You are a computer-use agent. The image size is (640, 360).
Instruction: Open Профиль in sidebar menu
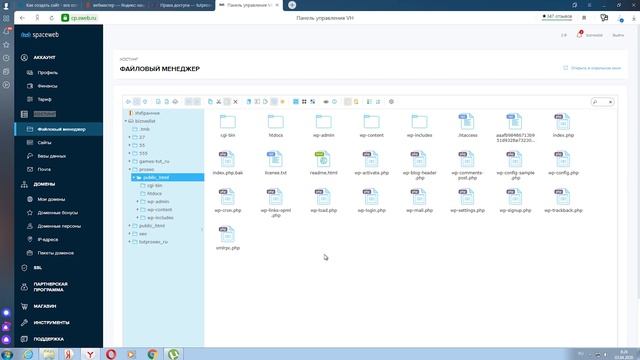pyautogui.click(x=47, y=73)
